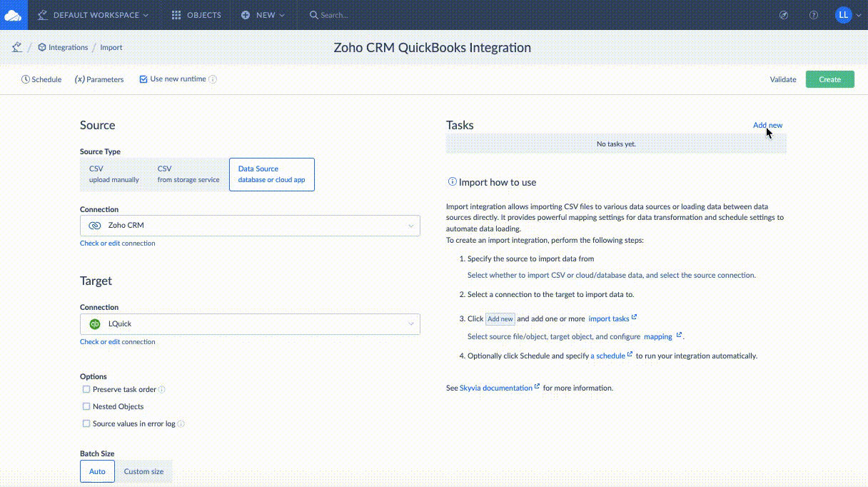Open the mapping documentation link
This screenshot has height=487, width=868.
[x=662, y=336]
